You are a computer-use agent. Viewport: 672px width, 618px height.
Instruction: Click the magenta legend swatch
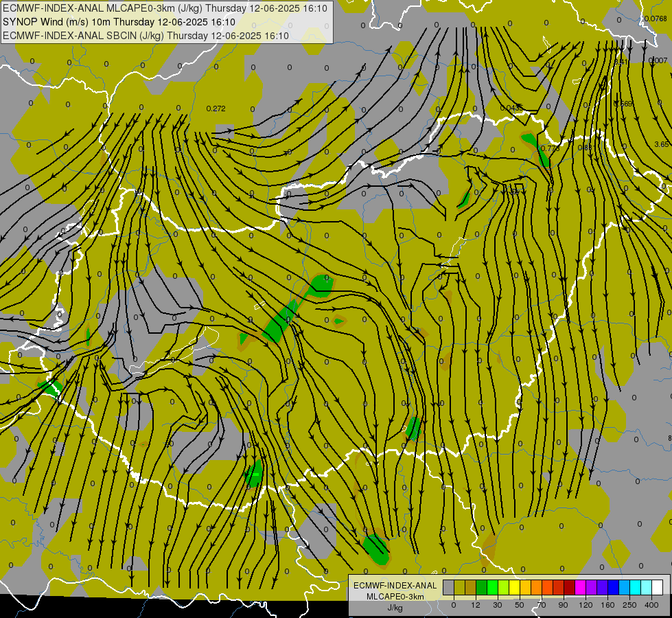pyautogui.click(x=581, y=587)
